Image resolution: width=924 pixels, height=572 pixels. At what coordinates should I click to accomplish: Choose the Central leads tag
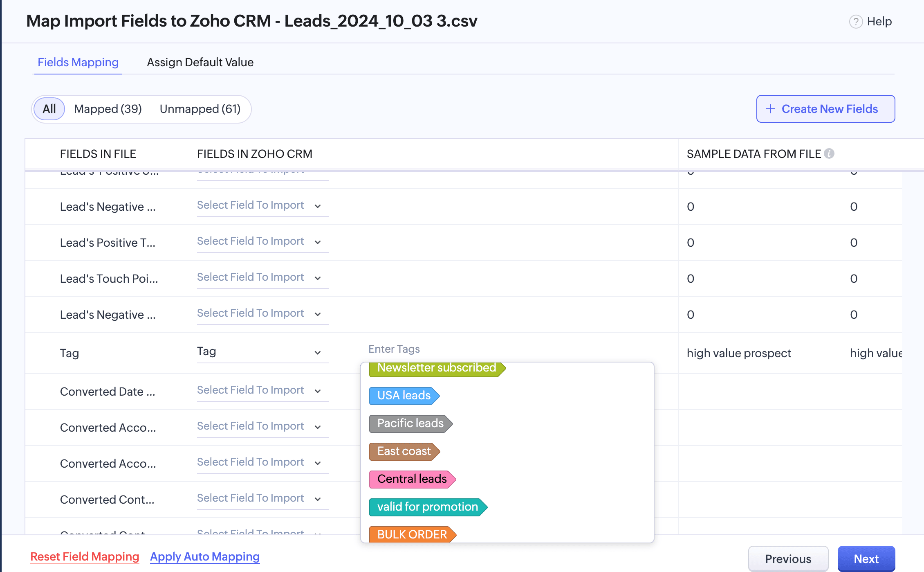point(412,479)
